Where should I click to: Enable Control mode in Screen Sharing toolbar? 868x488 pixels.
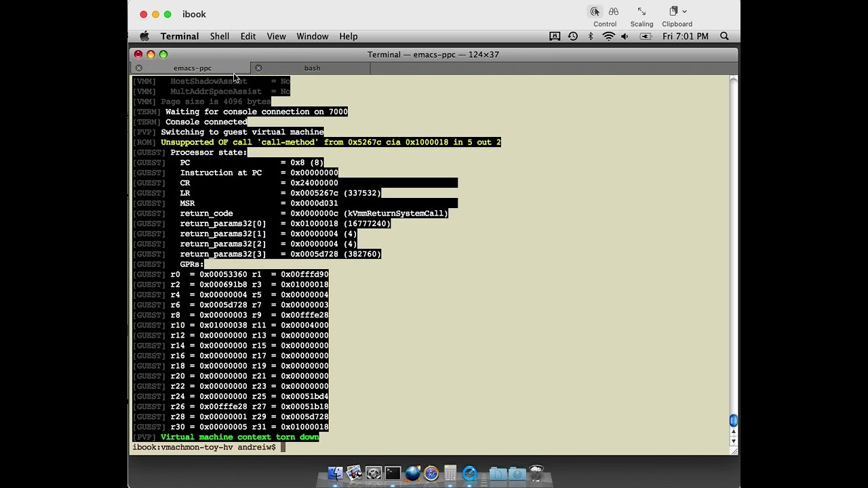[x=595, y=12]
